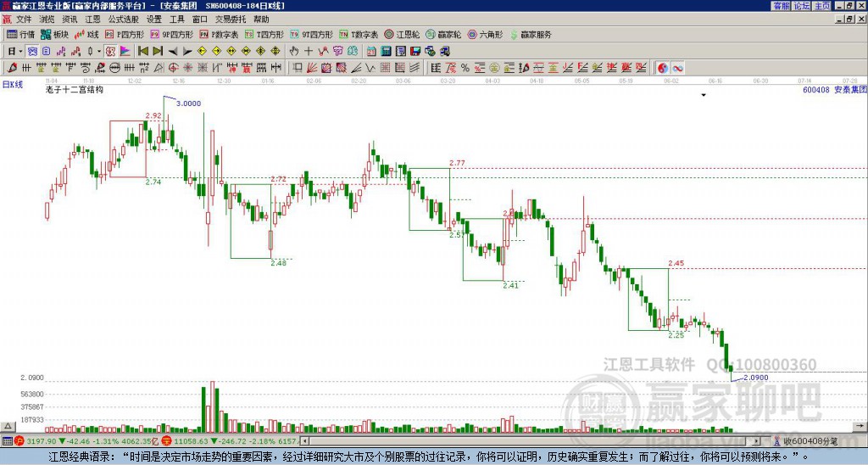Viewport: 868px width, 465px height.
Task: Open 赢家服务 services
Action: click(531, 34)
